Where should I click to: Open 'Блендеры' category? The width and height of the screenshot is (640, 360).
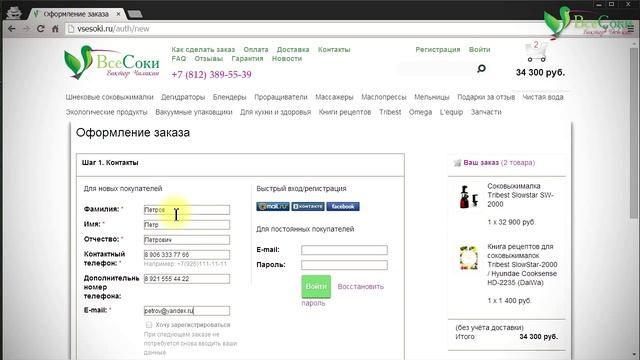pos(229,97)
